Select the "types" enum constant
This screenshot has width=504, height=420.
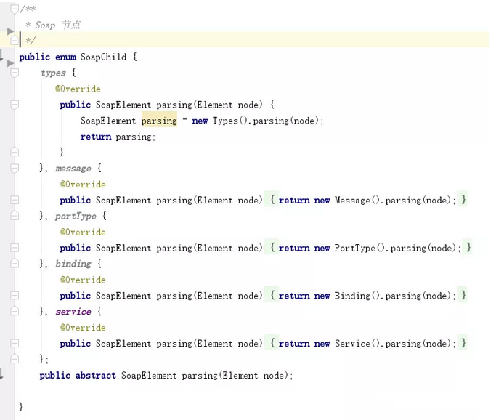[x=53, y=73]
